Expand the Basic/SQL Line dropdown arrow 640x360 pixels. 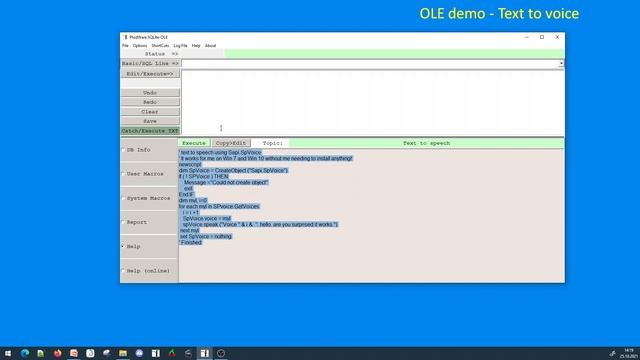(561, 64)
